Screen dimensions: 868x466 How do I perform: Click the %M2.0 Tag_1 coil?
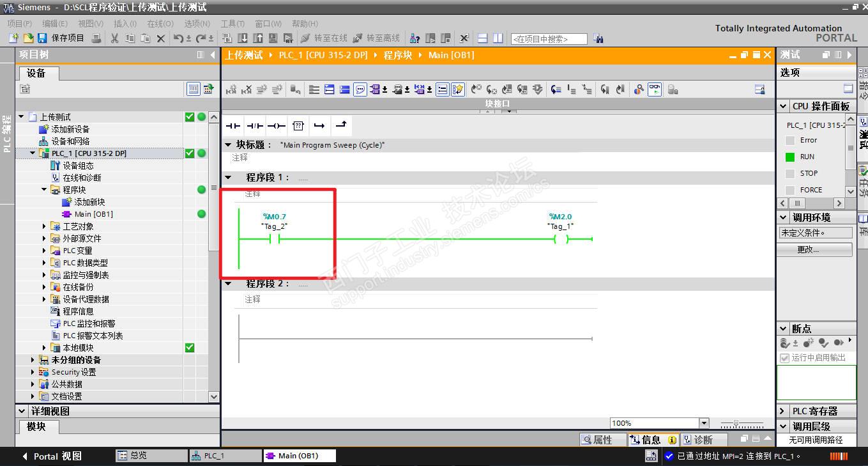(x=561, y=239)
